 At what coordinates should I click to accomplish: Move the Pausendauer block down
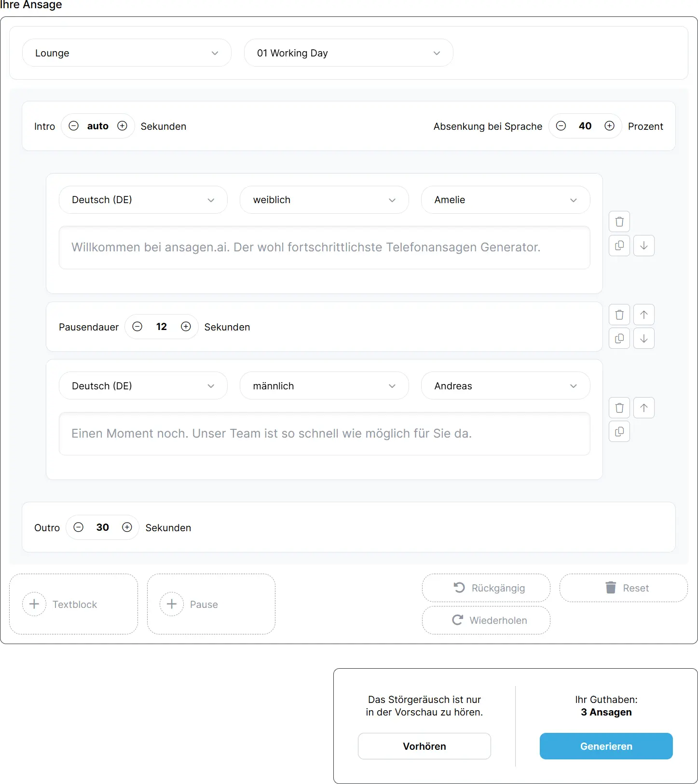(x=643, y=338)
